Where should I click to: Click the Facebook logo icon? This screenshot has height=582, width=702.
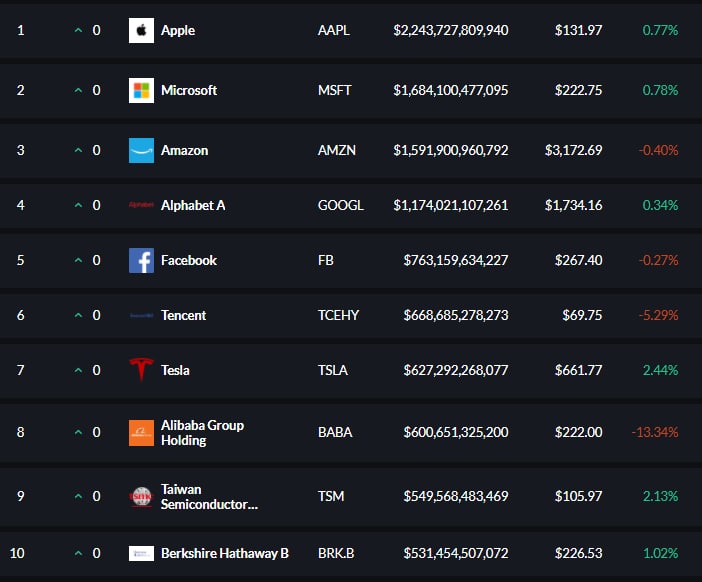[x=141, y=261]
